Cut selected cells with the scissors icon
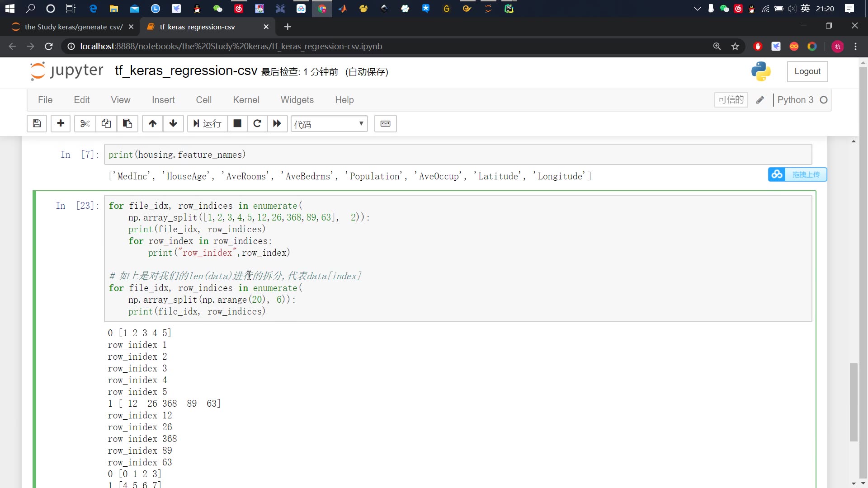Image resolution: width=868 pixels, height=488 pixels. (85, 124)
